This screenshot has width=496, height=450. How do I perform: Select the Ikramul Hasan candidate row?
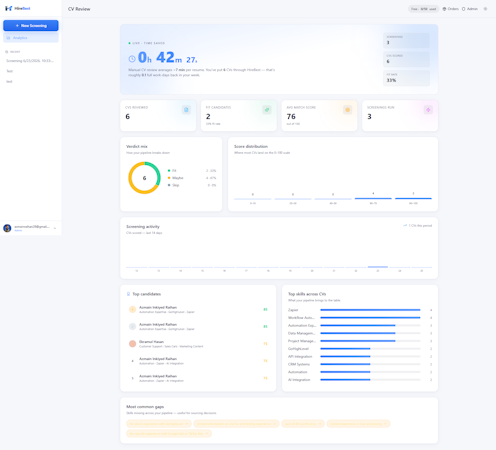(x=198, y=344)
